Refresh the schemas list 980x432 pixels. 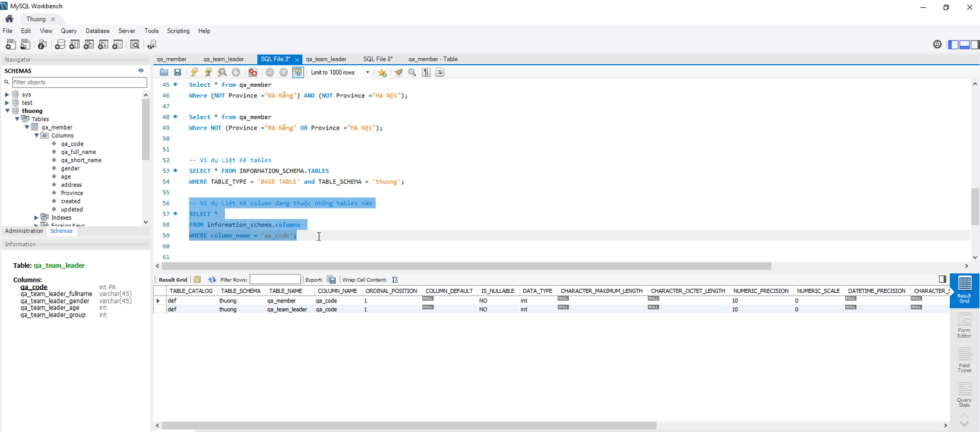click(141, 71)
